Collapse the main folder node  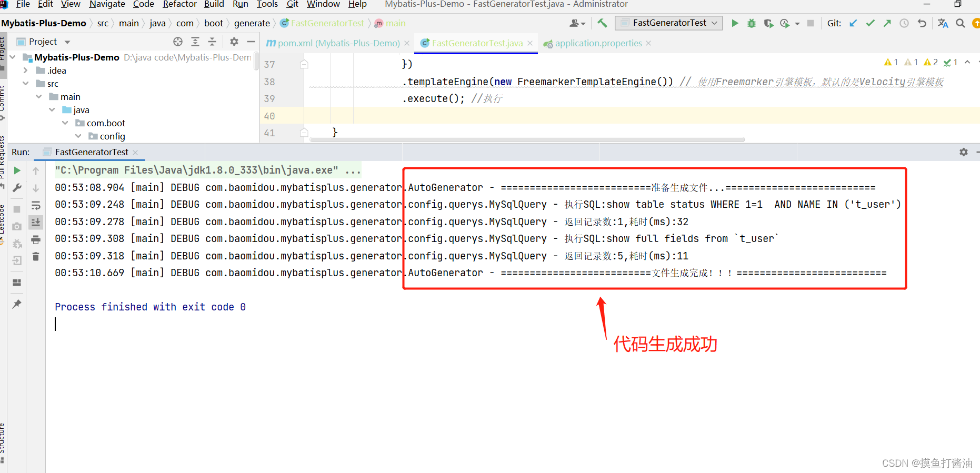tap(38, 96)
